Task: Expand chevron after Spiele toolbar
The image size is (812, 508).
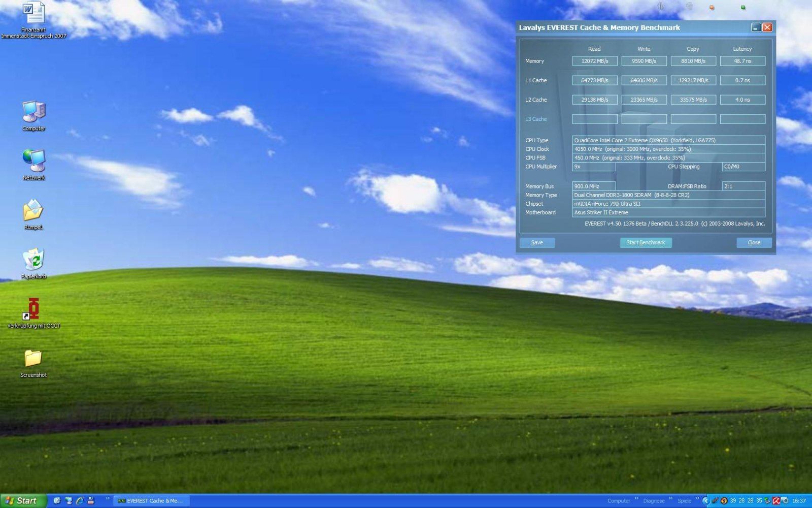Action: 697,498
